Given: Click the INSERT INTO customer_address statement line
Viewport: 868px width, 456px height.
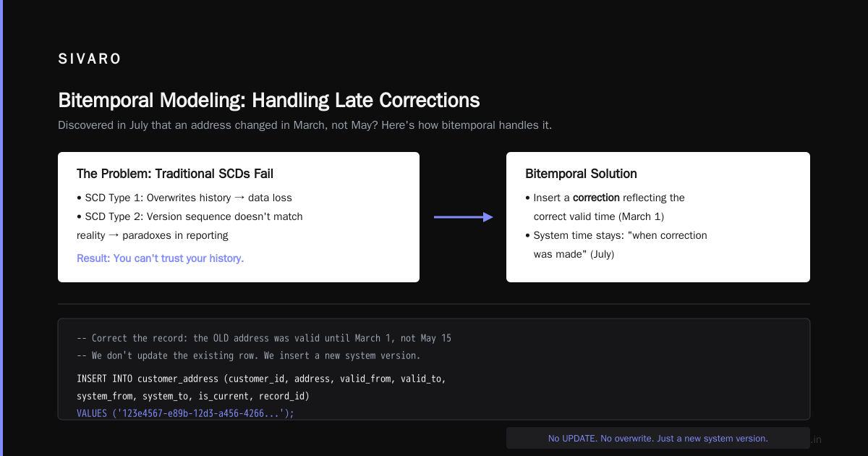Looking at the screenshot, I should tap(261, 379).
